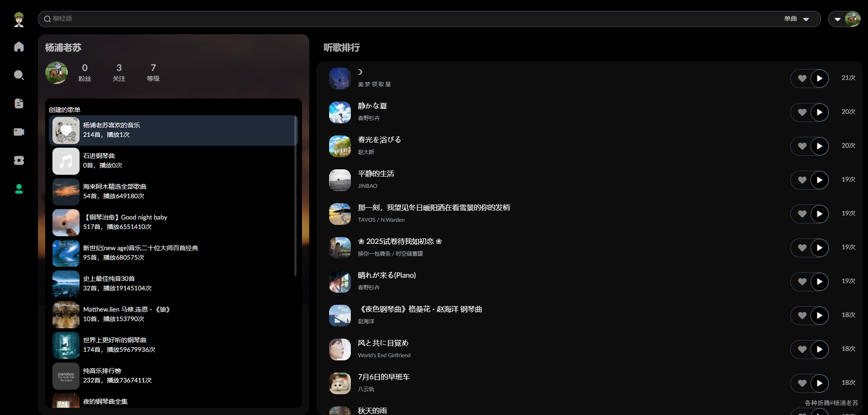Click artist name 赵大胖
The height and width of the screenshot is (415, 868).
point(366,152)
